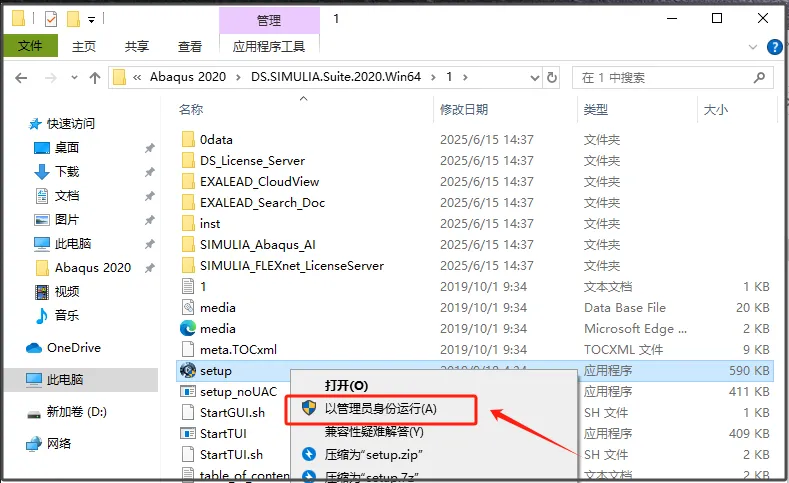Expand breadcrumb chevron after folder 1

(465, 77)
